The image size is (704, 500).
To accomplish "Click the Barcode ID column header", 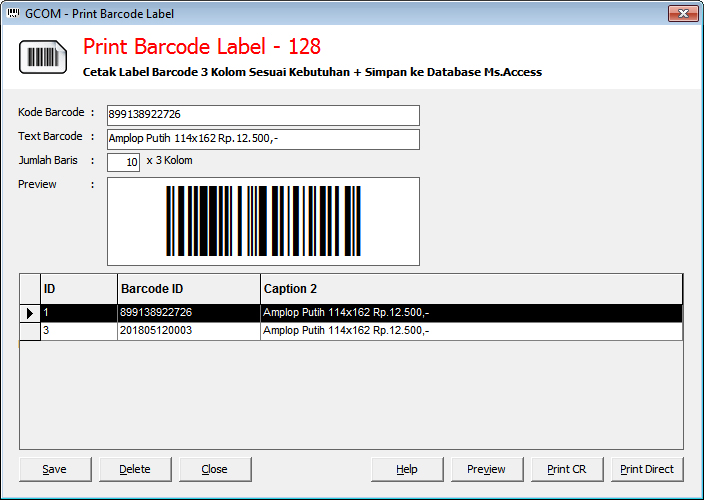I will coord(188,289).
